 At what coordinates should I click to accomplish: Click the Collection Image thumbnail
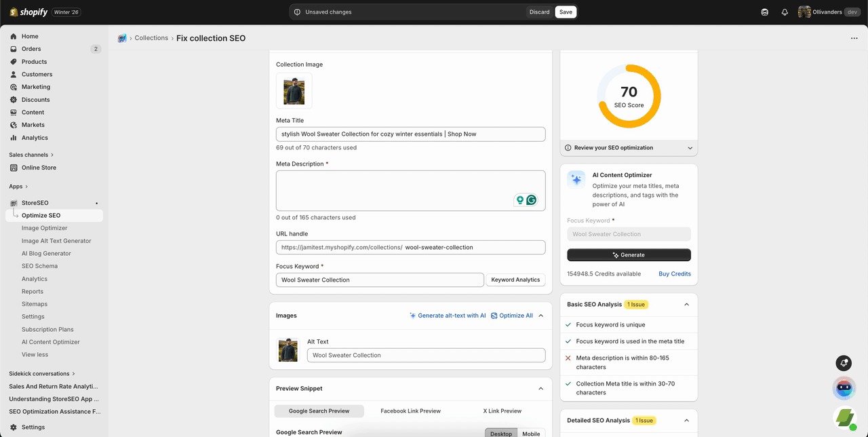point(294,91)
